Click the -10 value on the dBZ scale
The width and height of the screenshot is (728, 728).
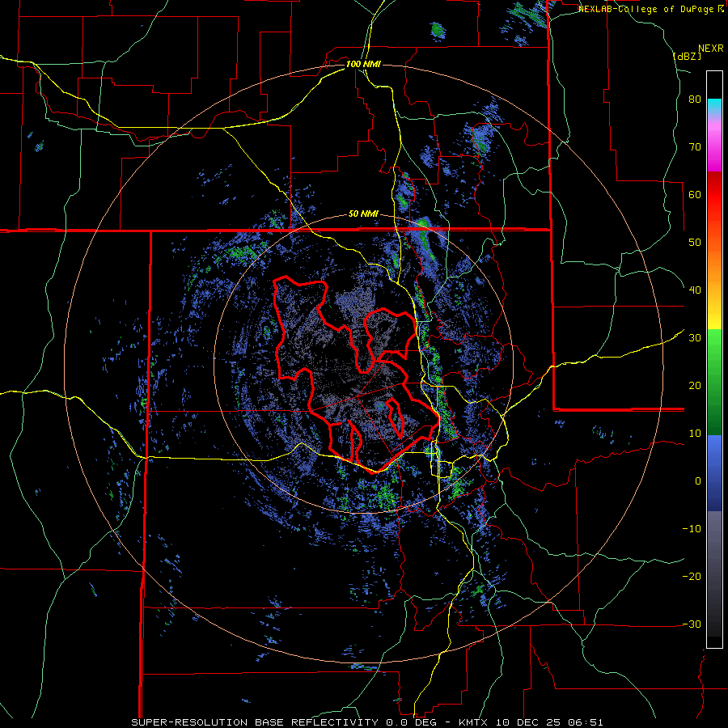click(x=692, y=529)
